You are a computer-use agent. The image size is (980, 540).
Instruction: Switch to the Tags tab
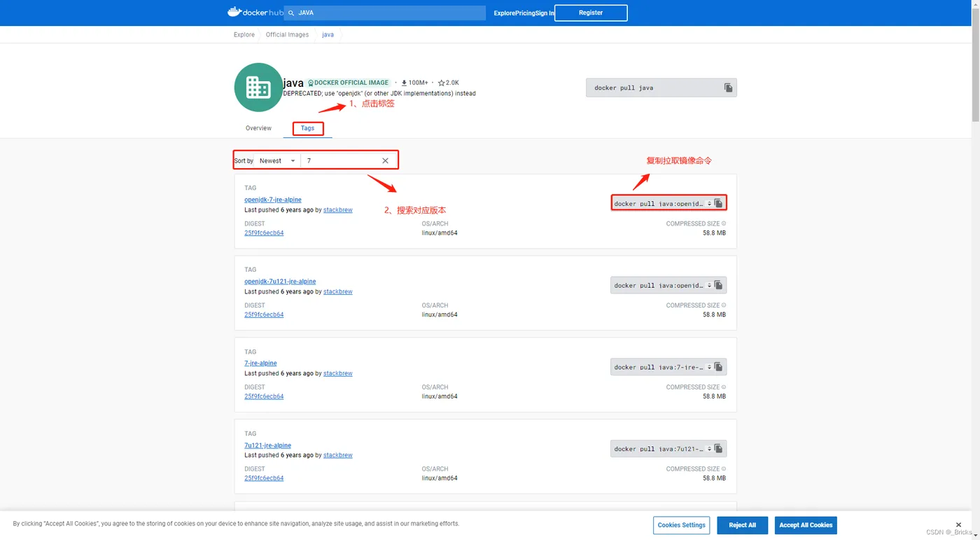307,128
